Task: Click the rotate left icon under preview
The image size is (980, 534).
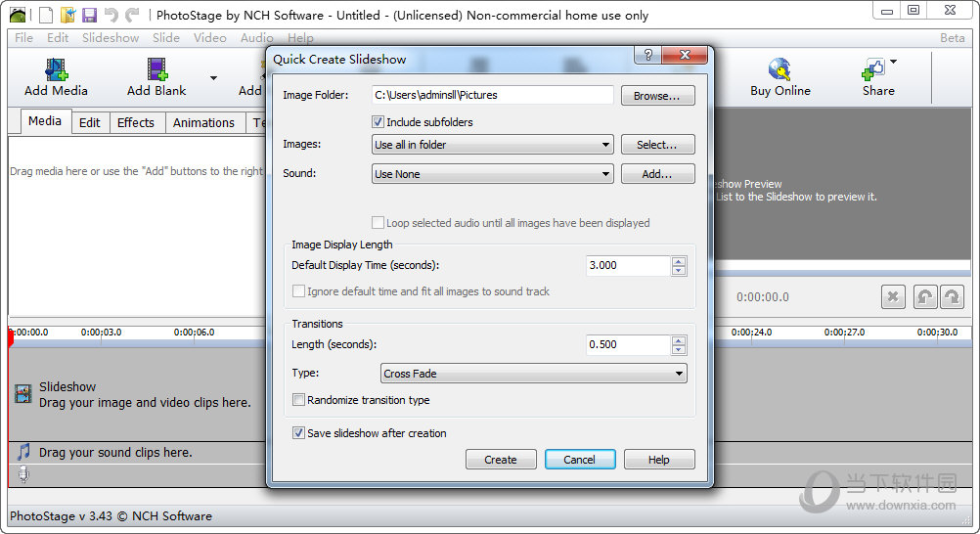Action: click(x=925, y=297)
